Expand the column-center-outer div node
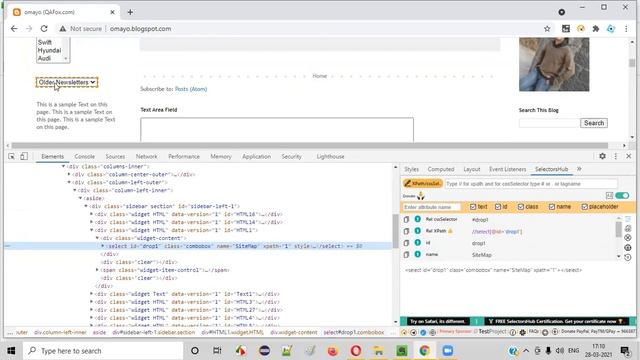 tap(69, 174)
